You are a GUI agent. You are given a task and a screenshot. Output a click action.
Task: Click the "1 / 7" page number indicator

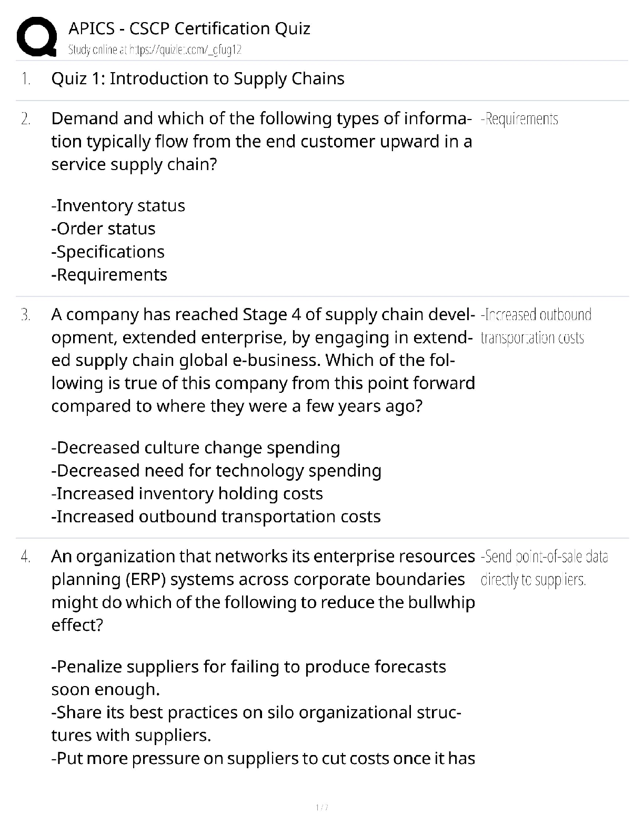pos(321,807)
